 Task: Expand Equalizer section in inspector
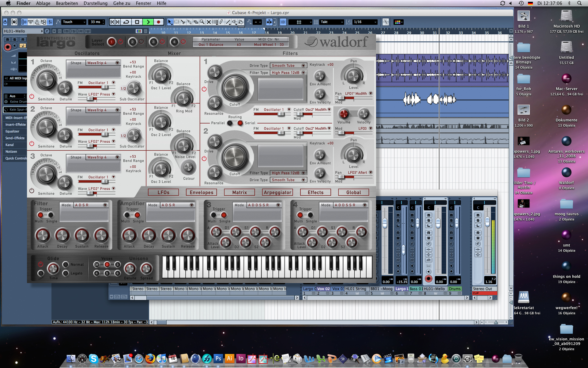point(15,131)
